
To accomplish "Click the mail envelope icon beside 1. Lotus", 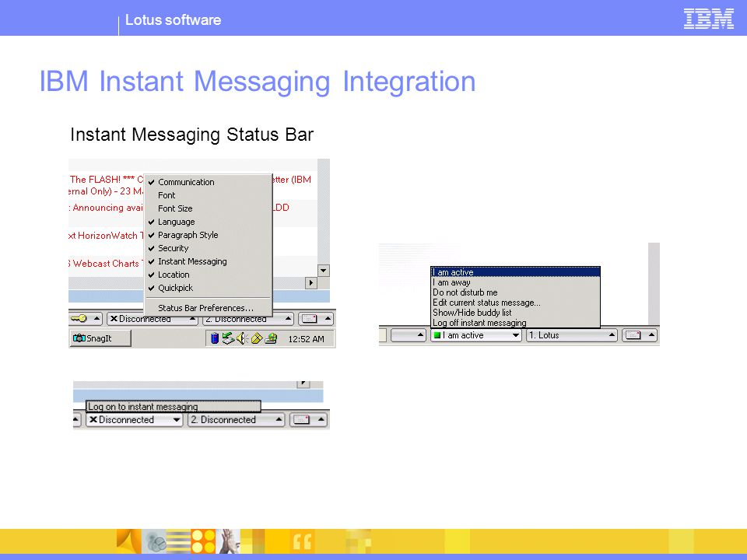I will pyautogui.click(x=633, y=335).
